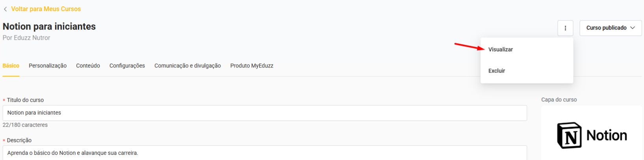Focus the Título do curso text field
The height and width of the screenshot is (160, 644).
(265, 113)
